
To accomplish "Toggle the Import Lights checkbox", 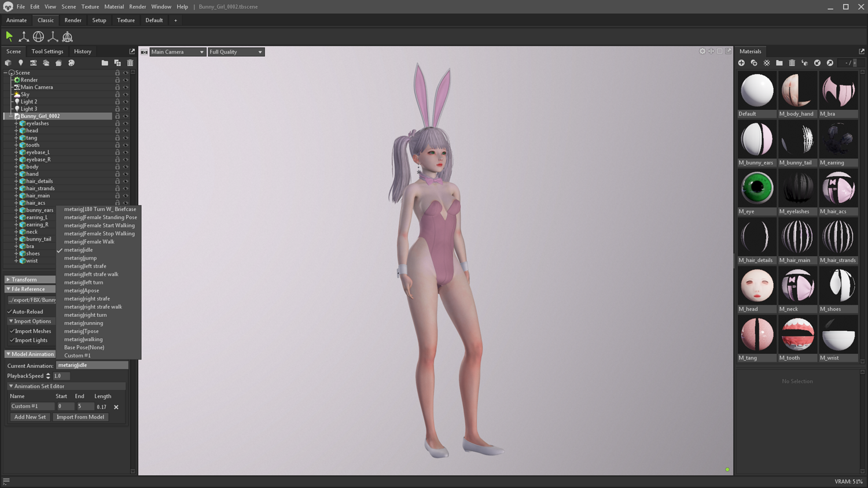I will tap(12, 340).
